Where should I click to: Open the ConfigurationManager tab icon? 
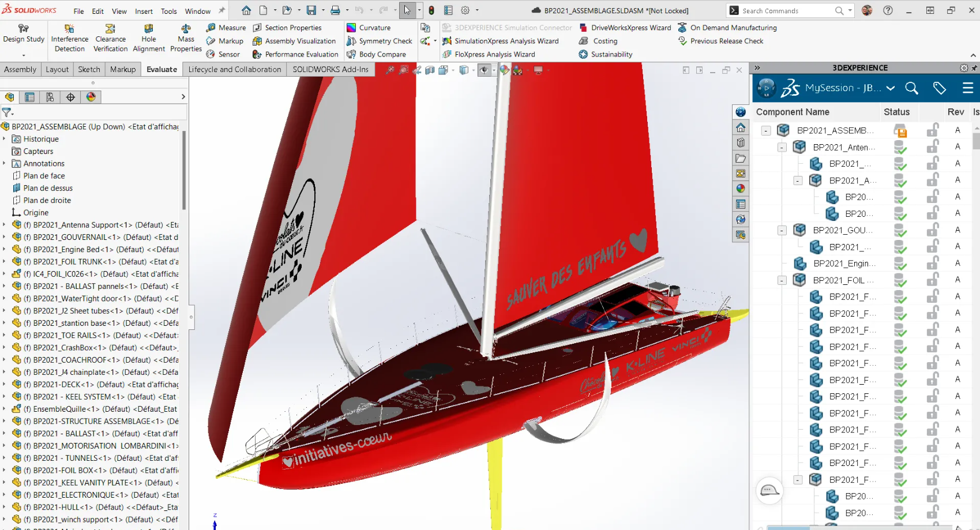[50, 97]
